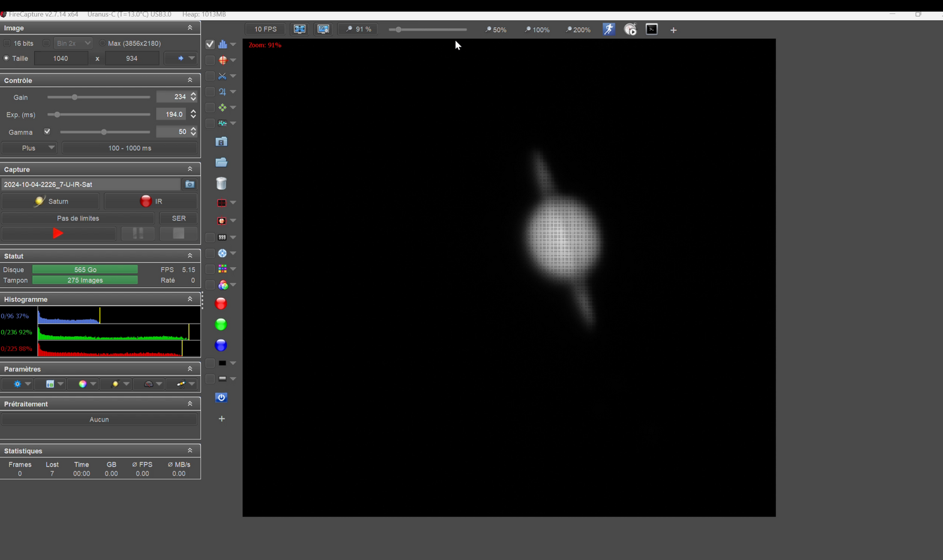Click the red crosshair reticle icon
The width and height of the screenshot is (943, 560).
pyautogui.click(x=223, y=60)
